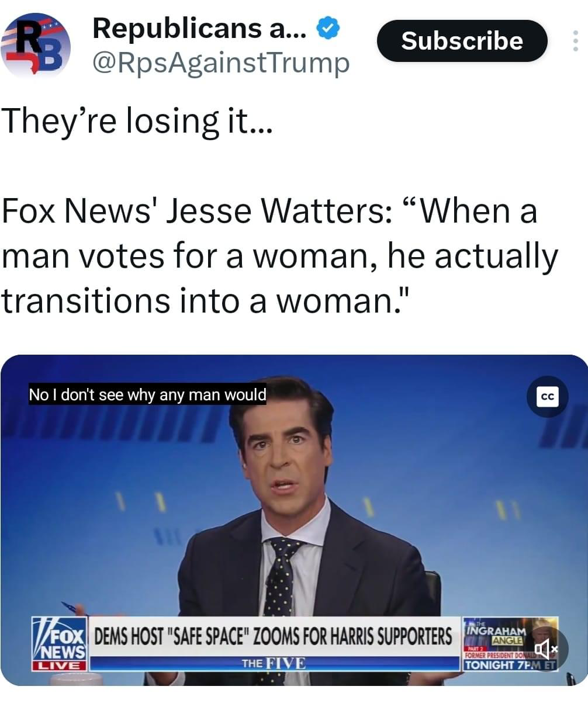Open the Republicans Against Trump profile avatar
The width and height of the screenshot is (588, 707).
(x=36, y=46)
